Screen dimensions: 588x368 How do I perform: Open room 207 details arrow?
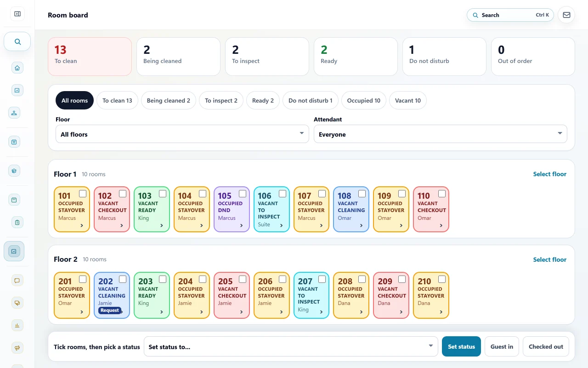click(322, 311)
